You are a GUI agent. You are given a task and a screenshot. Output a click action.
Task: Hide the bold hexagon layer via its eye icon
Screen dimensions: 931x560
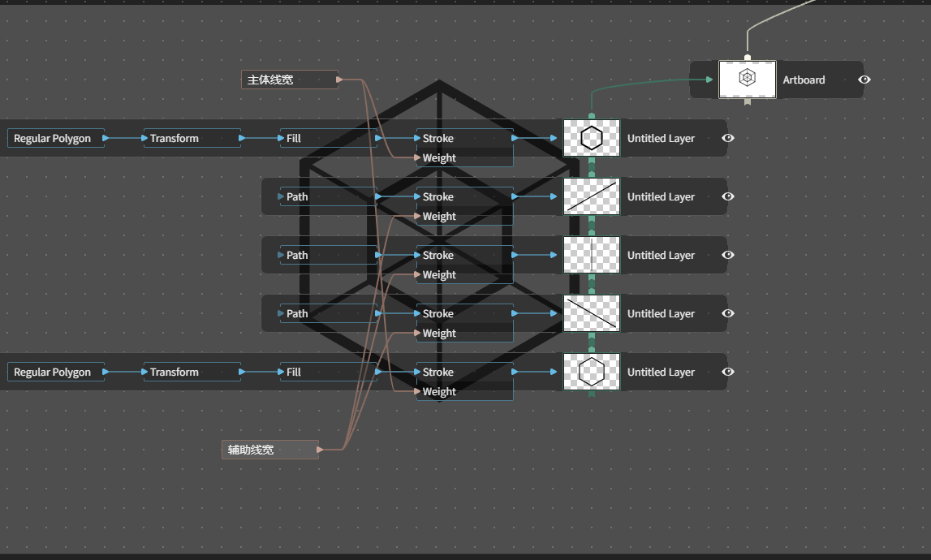pyautogui.click(x=728, y=138)
